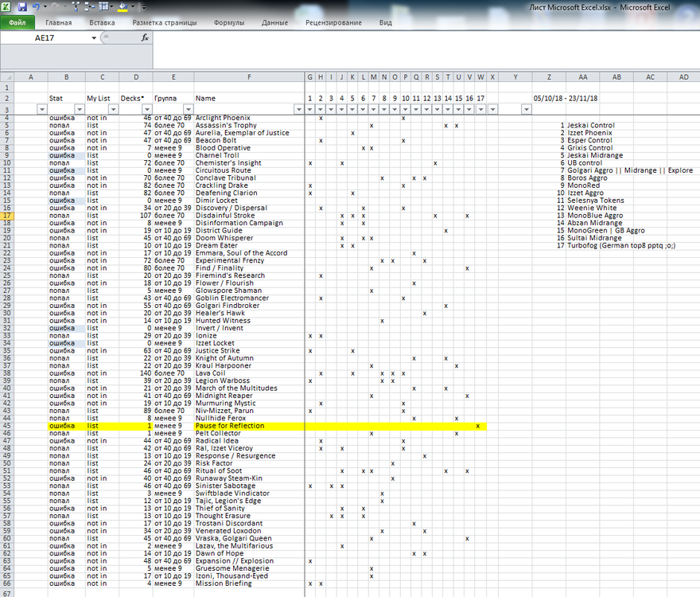Select the highlighted Pause for Reflection cell
Image resolution: width=700 pixels, height=597 pixels.
248,426
